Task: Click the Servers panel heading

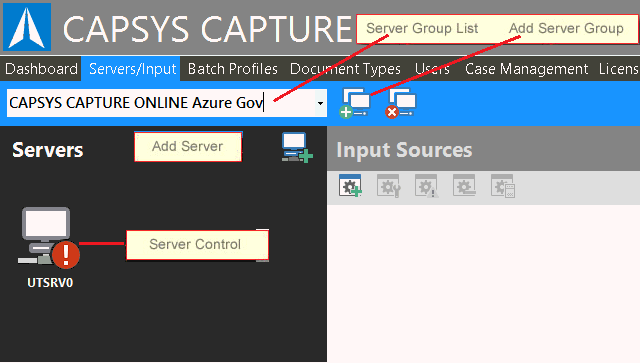Action: [x=48, y=150]
